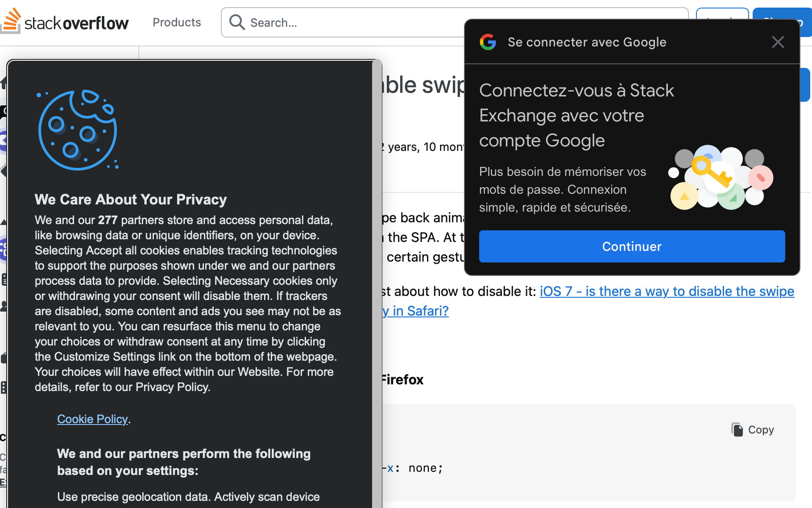Screen dimensions: 812x508
Task: Click the 'Se connecter avec Google' title
Action: coord(587,42)
